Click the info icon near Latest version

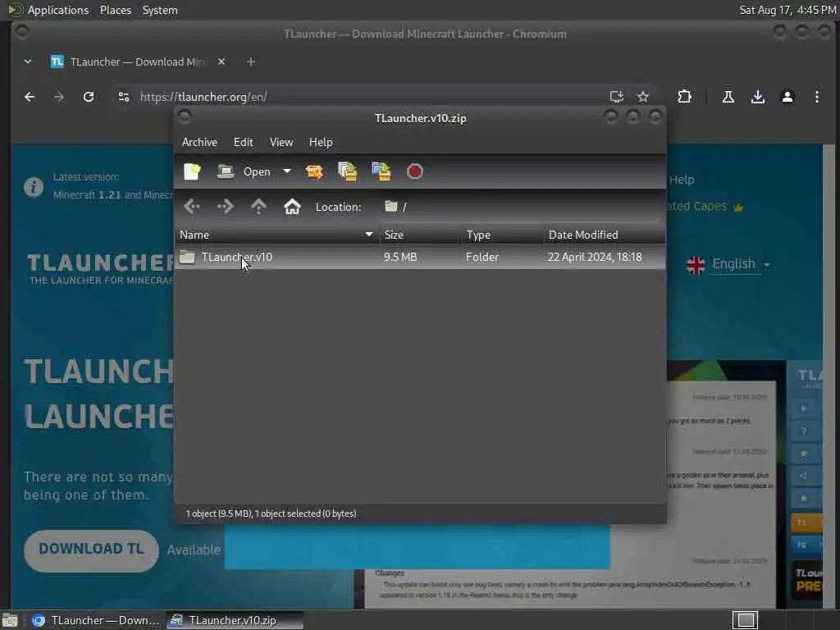point(33,188)
